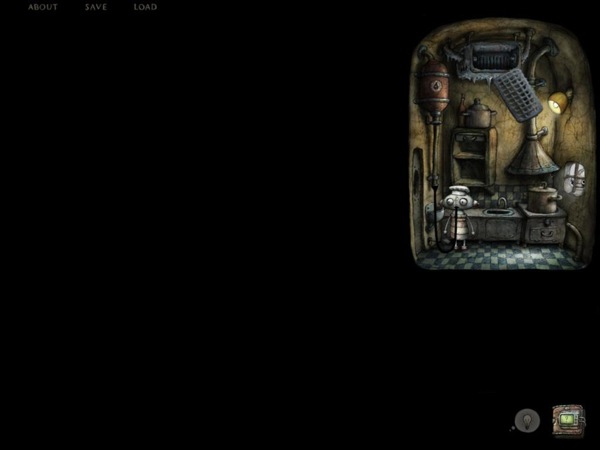
Task: Click the open wall cabinet shelves
Action: [473, 157]
